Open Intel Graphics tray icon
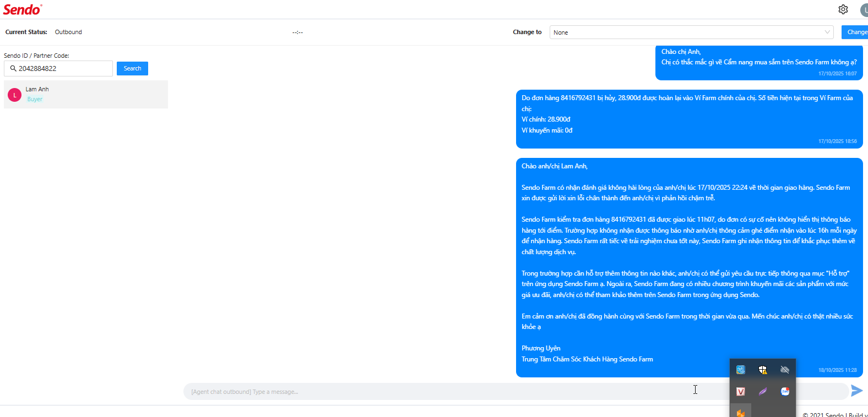This screenshot has height=417, width=868. (x=741, y=370)
